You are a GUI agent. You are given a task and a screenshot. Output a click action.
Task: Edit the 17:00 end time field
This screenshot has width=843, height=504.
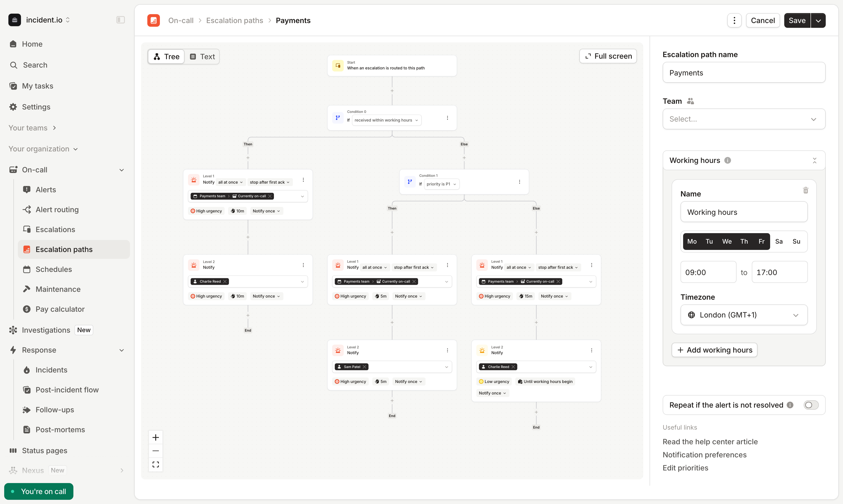pos(780,272)
